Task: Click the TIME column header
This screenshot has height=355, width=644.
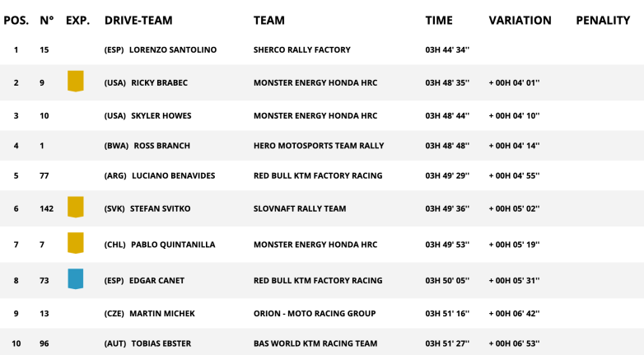Action: tap(439, 21)
